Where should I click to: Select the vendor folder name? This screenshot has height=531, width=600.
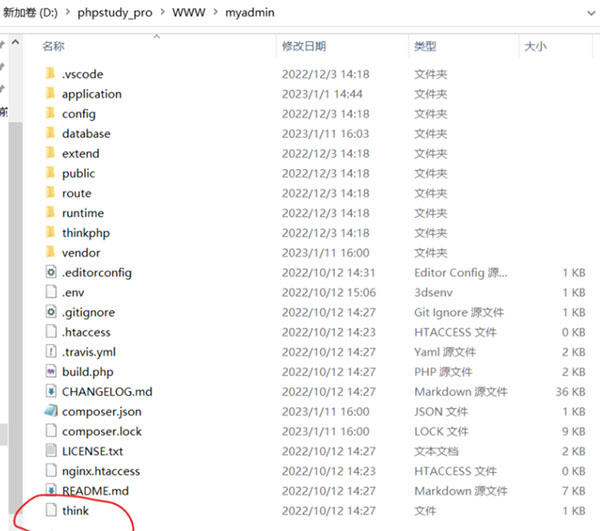(x=81, y=252)
